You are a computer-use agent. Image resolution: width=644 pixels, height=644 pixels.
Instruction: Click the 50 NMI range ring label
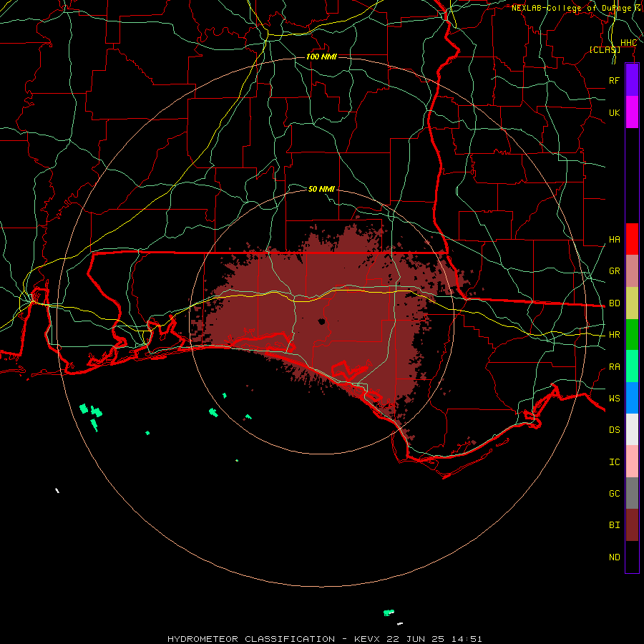coord(321,189)
